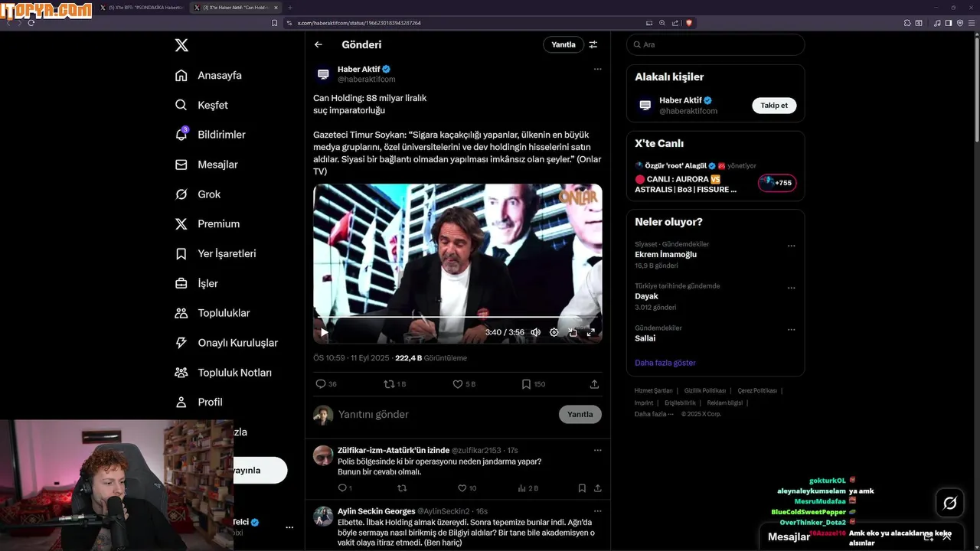Viewport: 980px width, 551px height.
Task: Open Onaylı Kuruluşlar page
Action: click(226, 343)
